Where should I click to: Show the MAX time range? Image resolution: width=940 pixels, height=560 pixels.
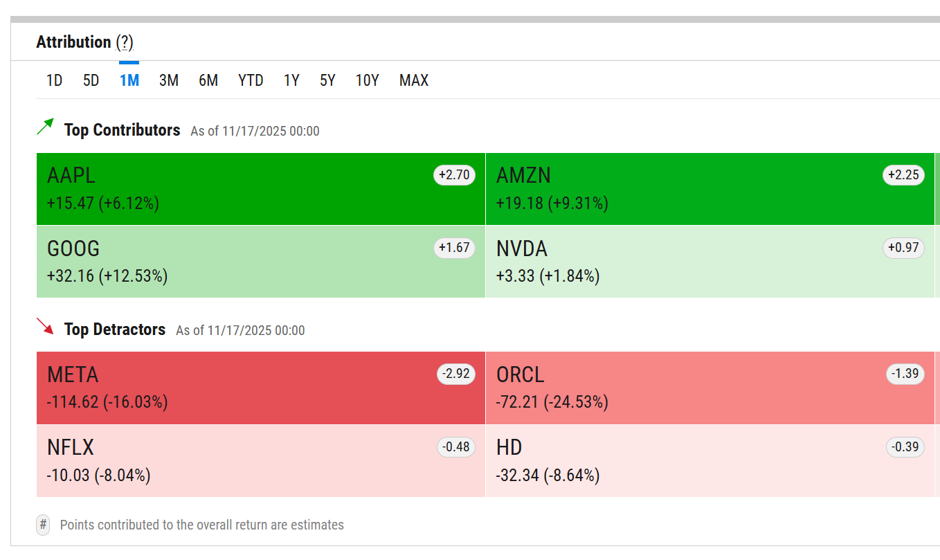tap(413, 80)
